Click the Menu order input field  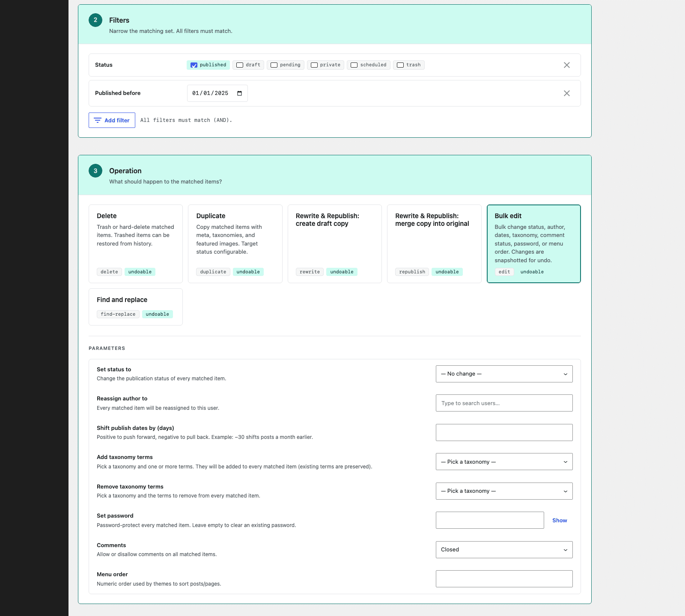[504, 579]
